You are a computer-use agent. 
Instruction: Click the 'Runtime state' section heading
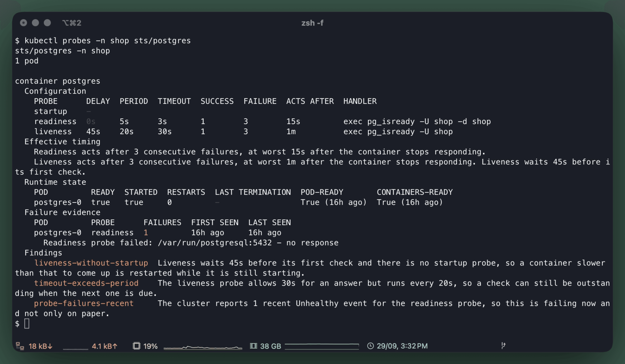tap(55, 182)
